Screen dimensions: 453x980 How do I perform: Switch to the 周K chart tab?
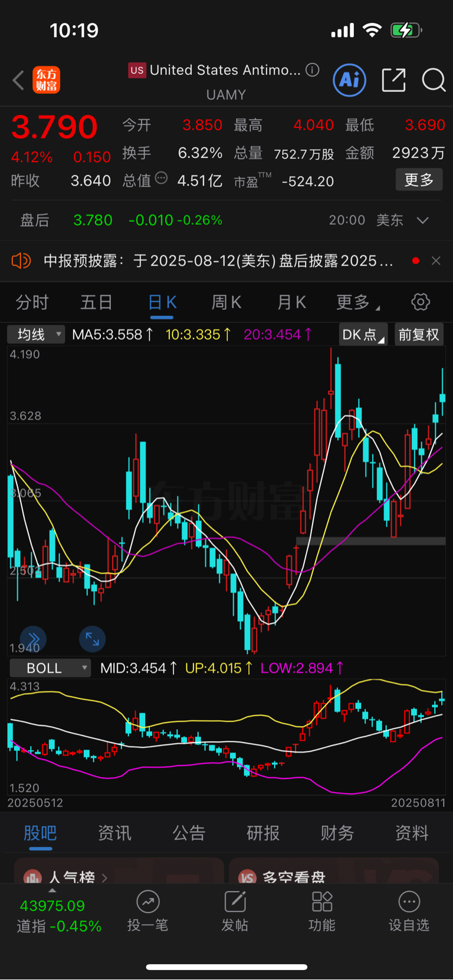[x=226, y=302]
